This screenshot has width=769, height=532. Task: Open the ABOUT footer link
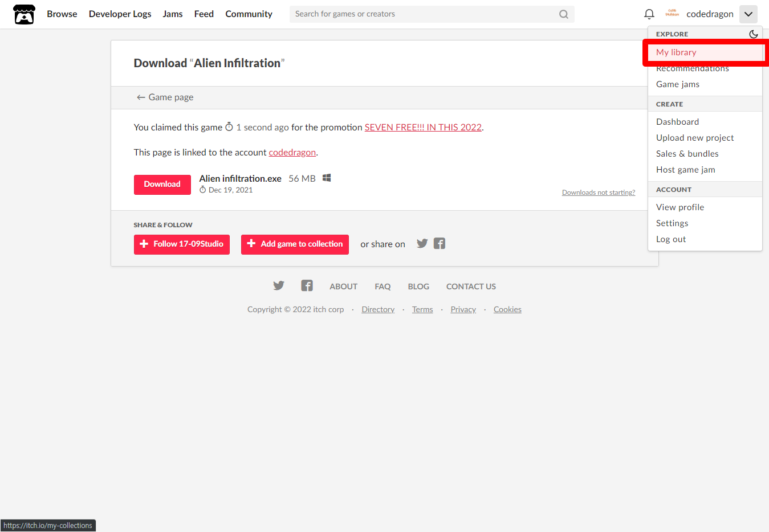tap(344, 287)
